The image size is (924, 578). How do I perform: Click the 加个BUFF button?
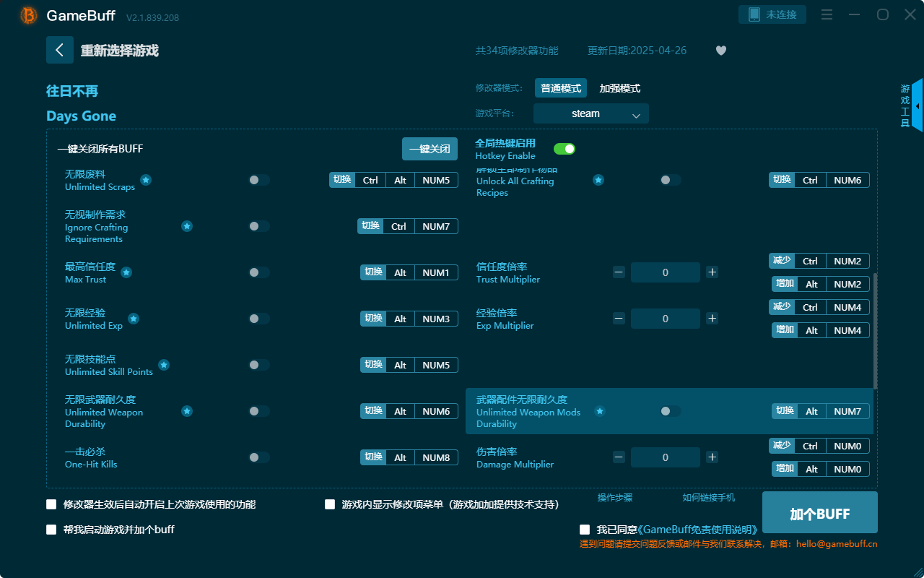coord(821,512)
